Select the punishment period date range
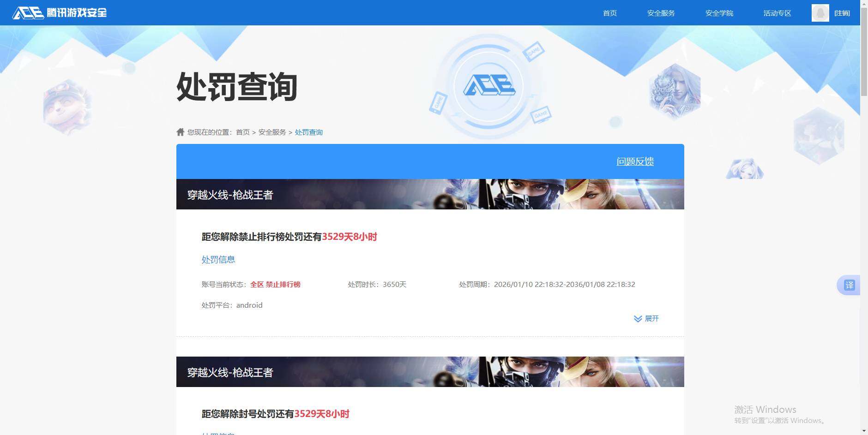The width and height of the screenshot is (868, 435). click(x=565, y=285)
